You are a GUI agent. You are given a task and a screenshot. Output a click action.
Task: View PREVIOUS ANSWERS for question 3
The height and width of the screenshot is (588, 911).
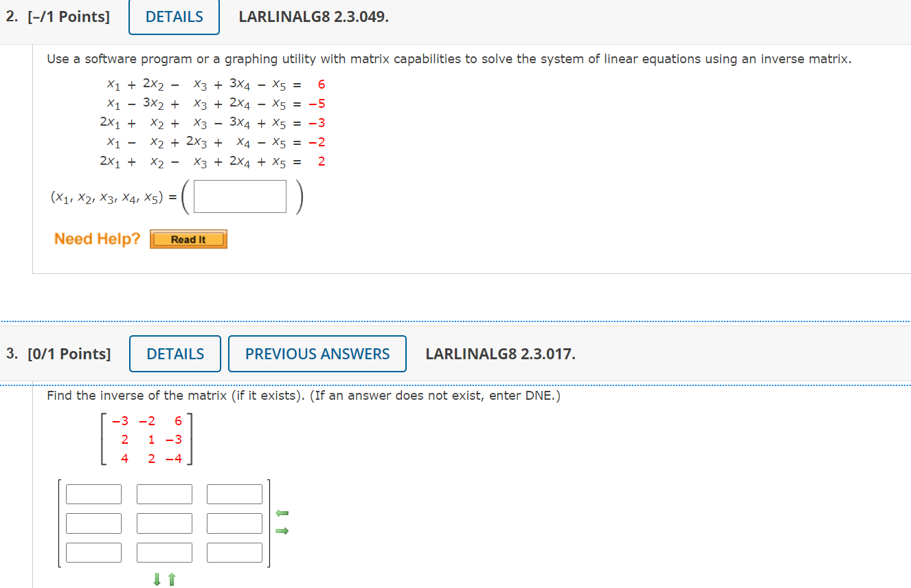[317, 353]
